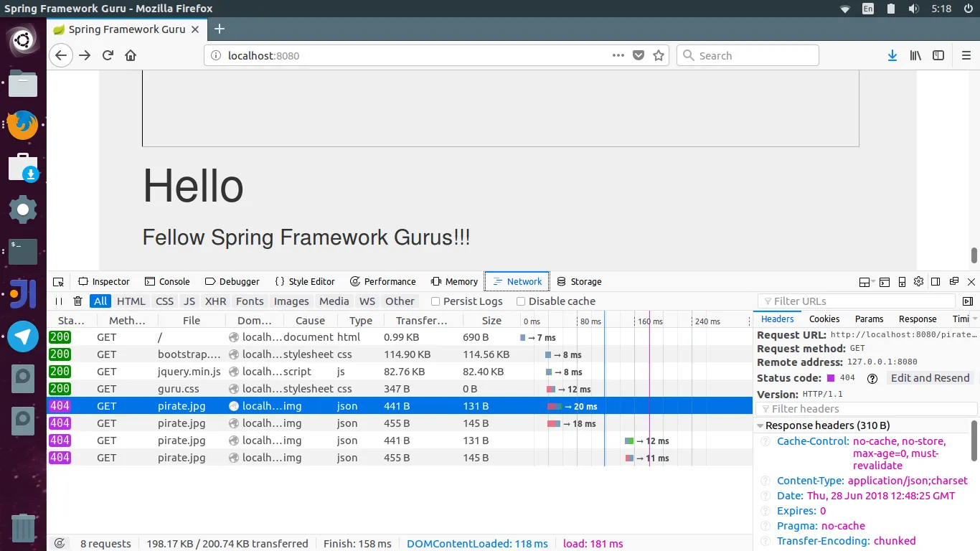The height and width of the screenshot is (551, 980).
Task: Open the Style Editor panel
Action: pyautogui.click(x=305, y=282)
